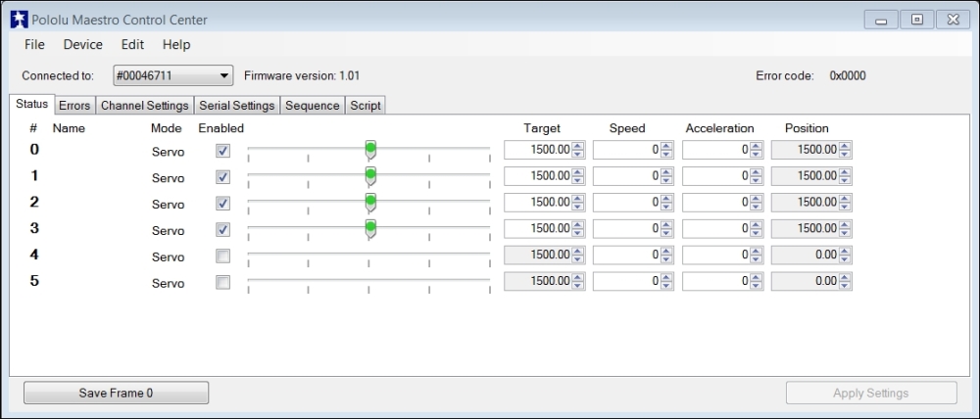Disable servo channel 3 checkbox
The width and height of the screenshot is (980, 419).
coord(222,229)
